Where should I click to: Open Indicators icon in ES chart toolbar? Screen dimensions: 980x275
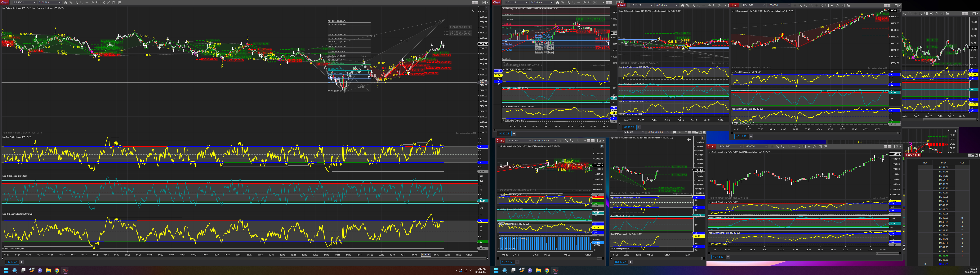coord(108,2)
